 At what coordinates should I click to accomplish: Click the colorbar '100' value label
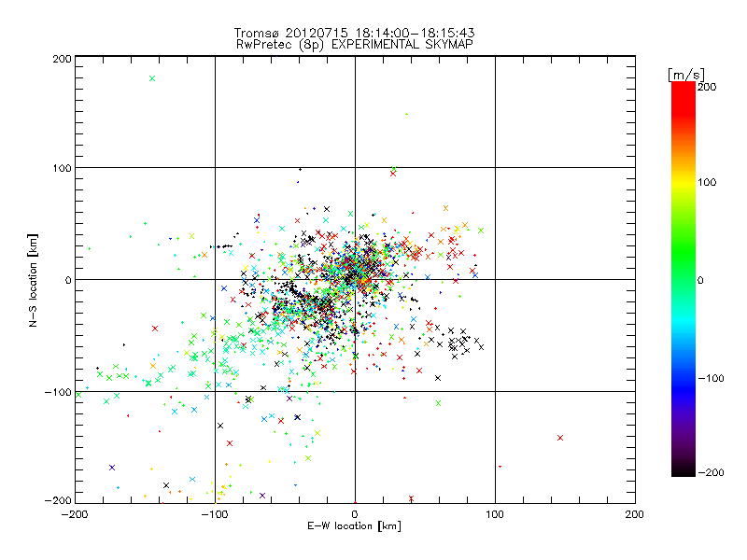[x=707, y=182]
